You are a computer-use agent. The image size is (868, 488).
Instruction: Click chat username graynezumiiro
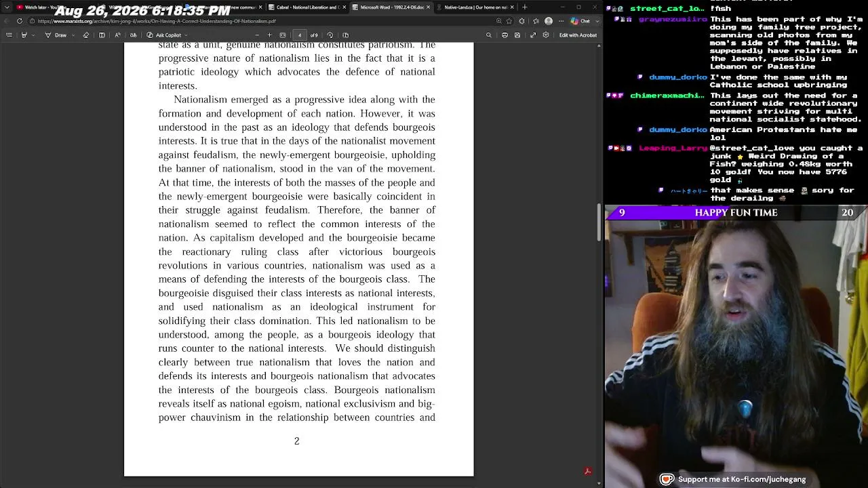673,19
